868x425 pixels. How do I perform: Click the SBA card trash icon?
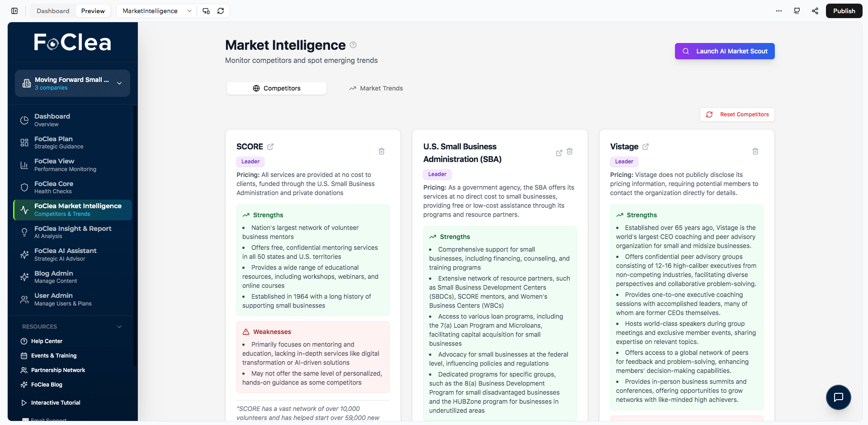570,152
